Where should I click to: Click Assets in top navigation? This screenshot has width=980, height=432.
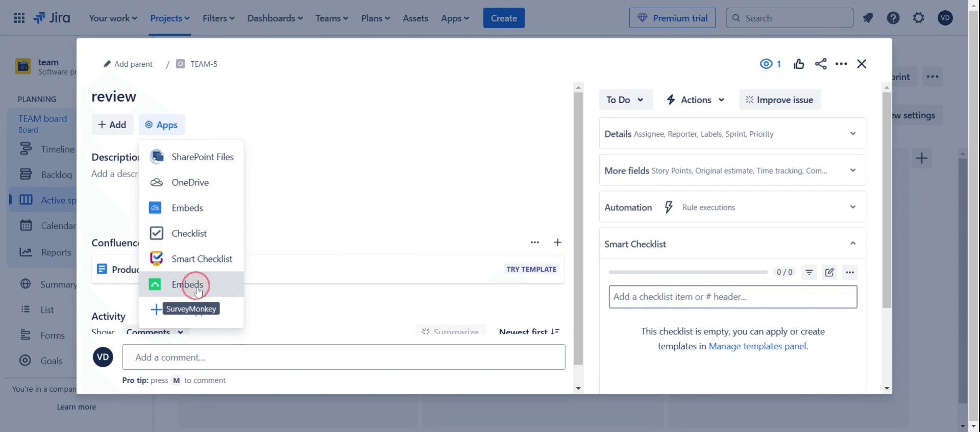point(415,18)
